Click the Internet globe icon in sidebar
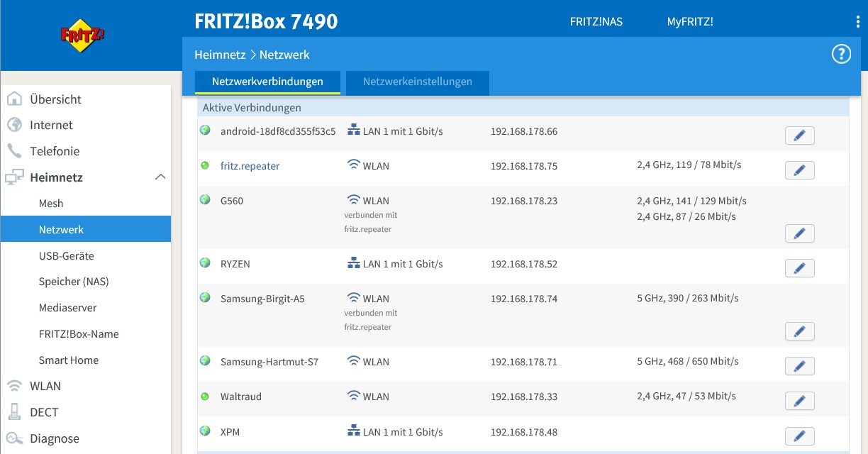 coord(14,125)
